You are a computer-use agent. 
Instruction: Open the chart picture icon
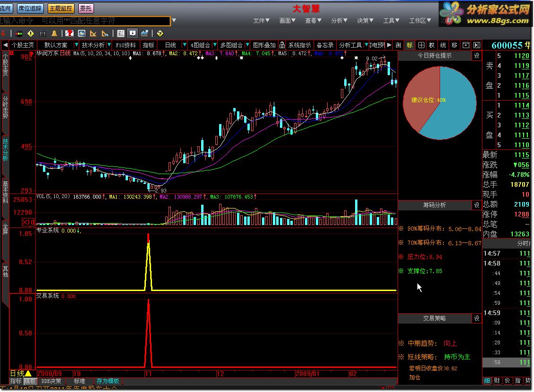pos(81,33)
